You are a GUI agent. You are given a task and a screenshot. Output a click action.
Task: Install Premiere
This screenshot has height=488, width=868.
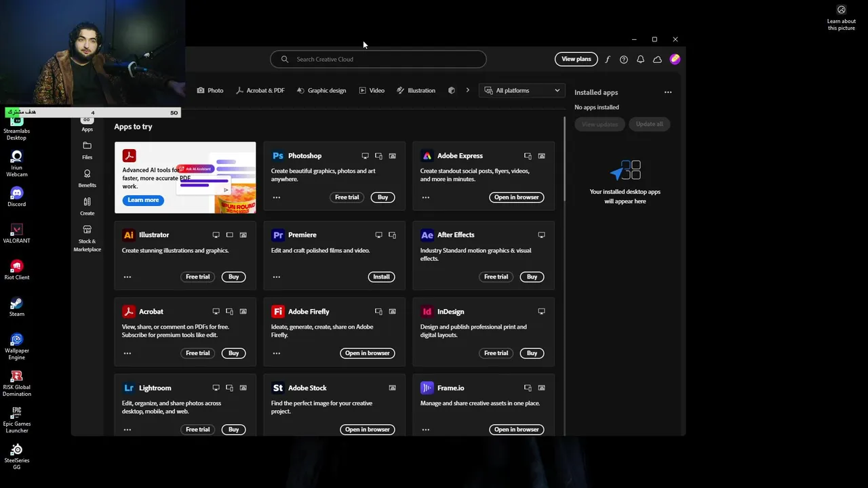point(382,277)
